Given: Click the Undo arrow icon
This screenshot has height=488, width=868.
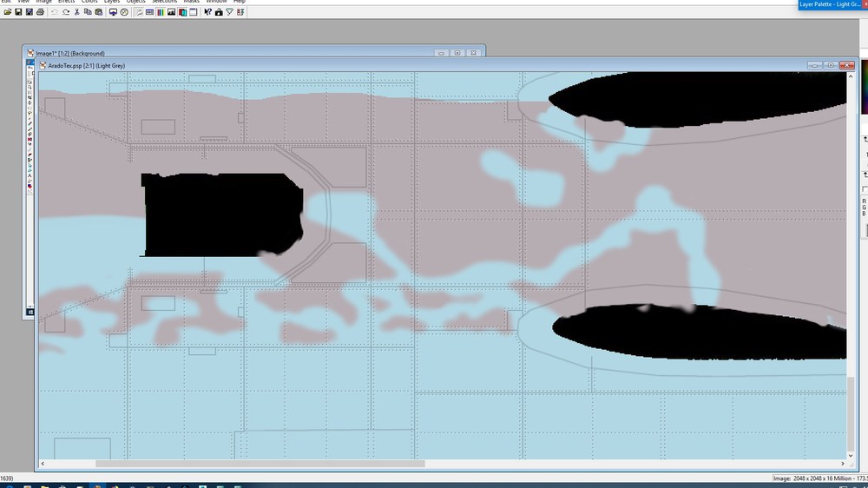Looking at the screenshot, I should (55, 12).
